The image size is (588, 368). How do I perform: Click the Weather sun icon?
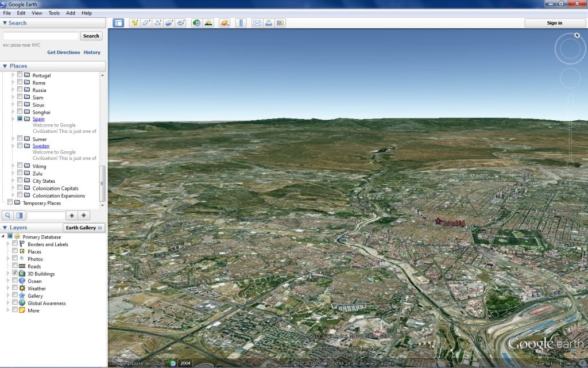pyautogui.click(x=22, y=288)
